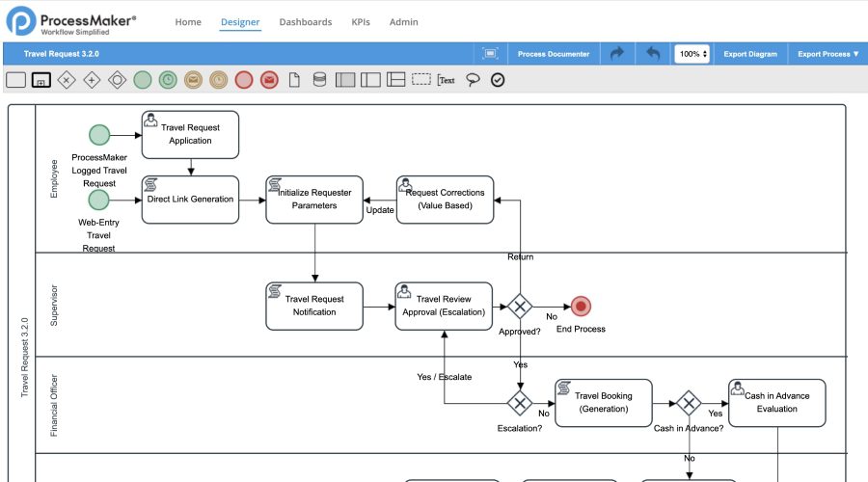Select the Task shape tool
The image size is (868, 482).
pyautogui.click(x=16, y=80)
